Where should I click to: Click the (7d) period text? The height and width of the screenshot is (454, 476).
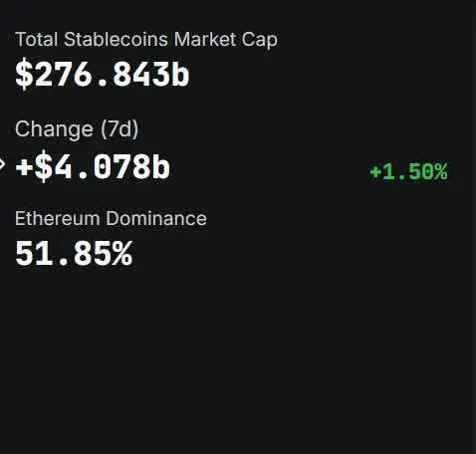(119, 129)
